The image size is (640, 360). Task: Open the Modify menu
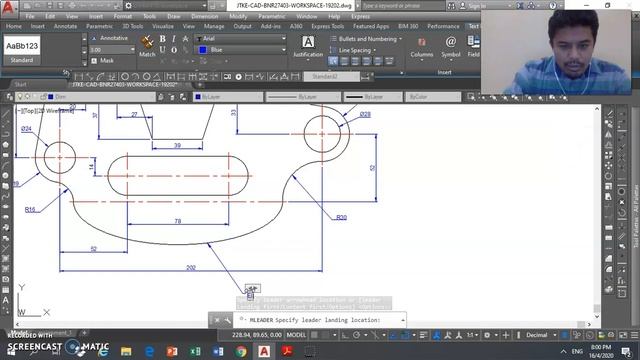(238, 16)
